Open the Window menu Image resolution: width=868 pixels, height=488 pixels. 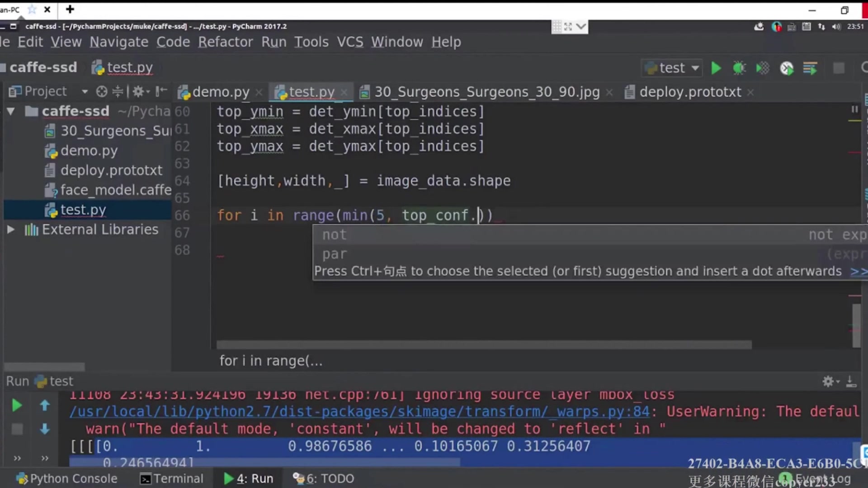(397, 42)
